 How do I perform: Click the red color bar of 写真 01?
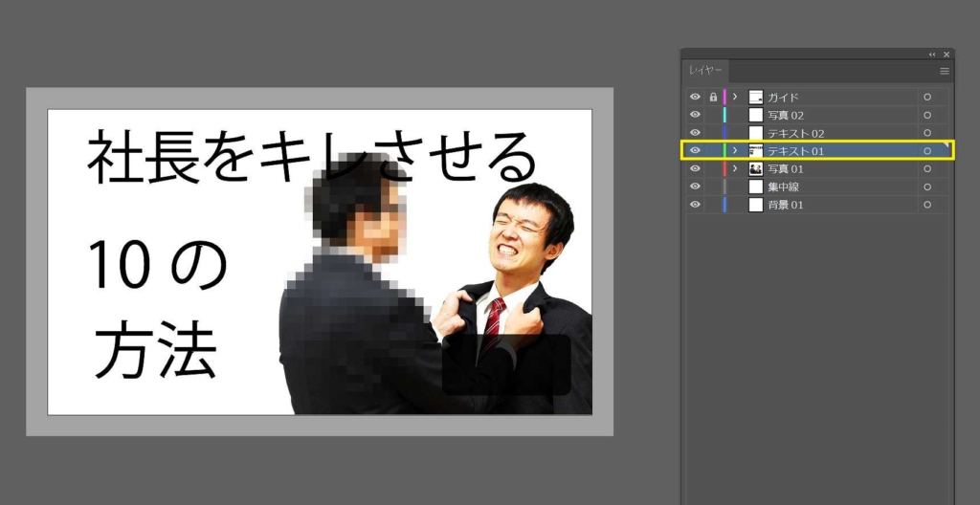724,168
